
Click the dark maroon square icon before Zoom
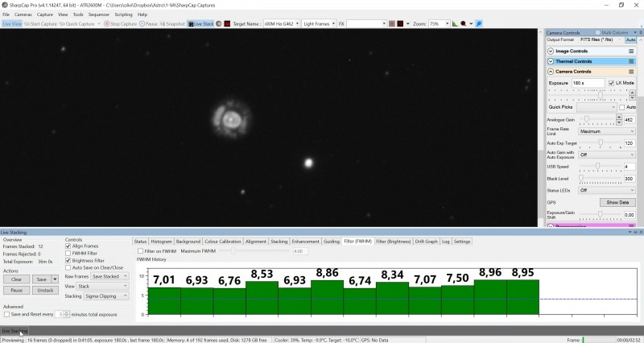coord(400,24)
